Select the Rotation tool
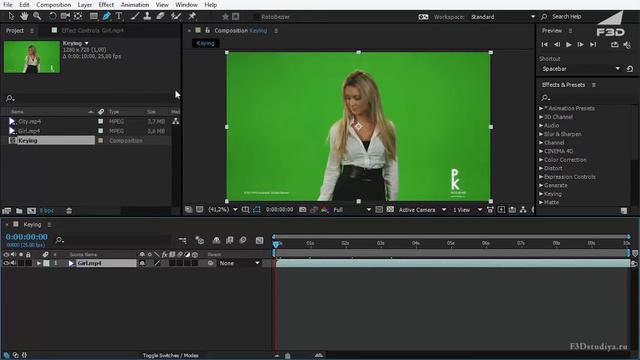The height and width of the screenshot is (360, 640). pos(53,16)
